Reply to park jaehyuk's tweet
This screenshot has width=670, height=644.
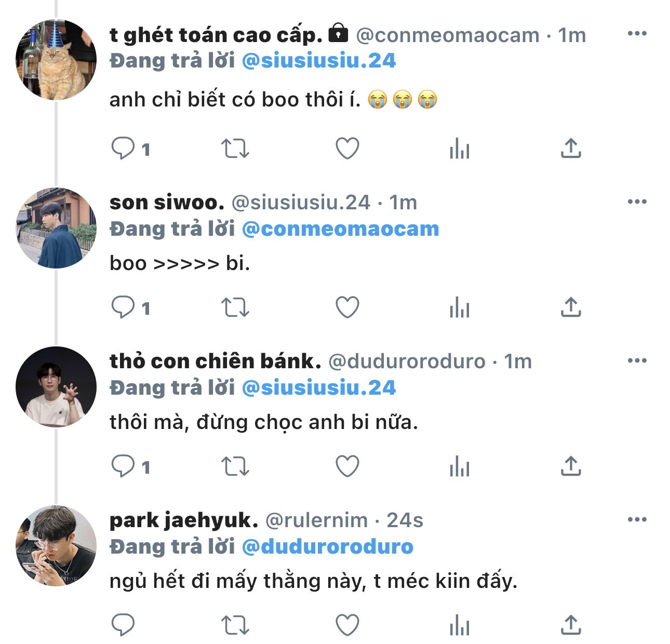click(123, 625)
